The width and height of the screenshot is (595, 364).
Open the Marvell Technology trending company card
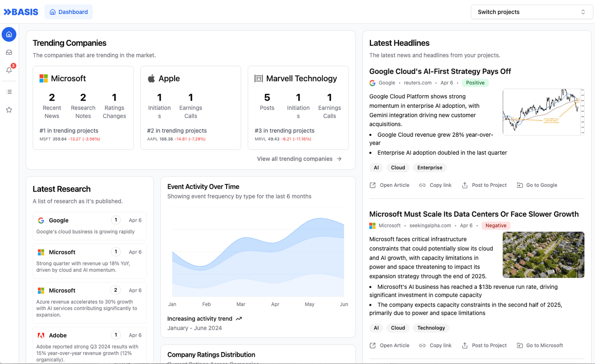tap(298, 107)
